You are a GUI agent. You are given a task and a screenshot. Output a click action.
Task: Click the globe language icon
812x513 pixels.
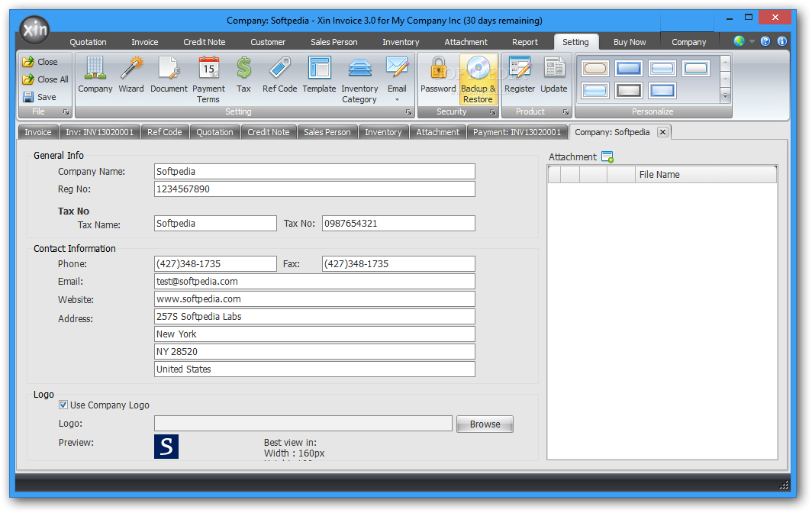(739, 41)
